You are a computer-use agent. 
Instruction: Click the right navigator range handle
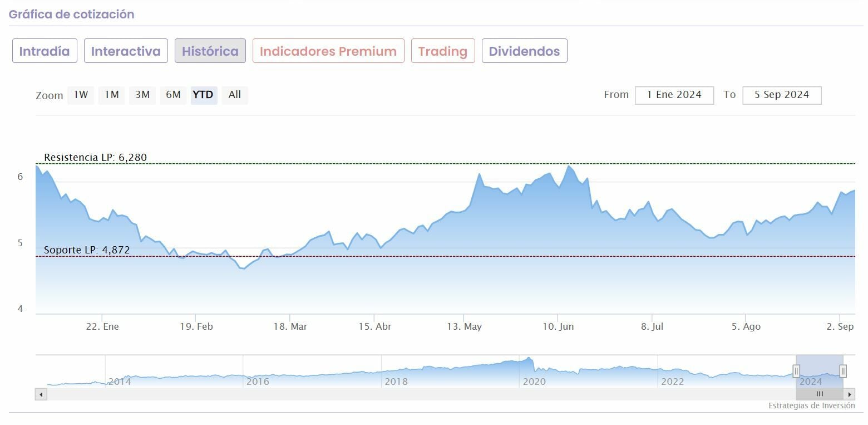843,372
